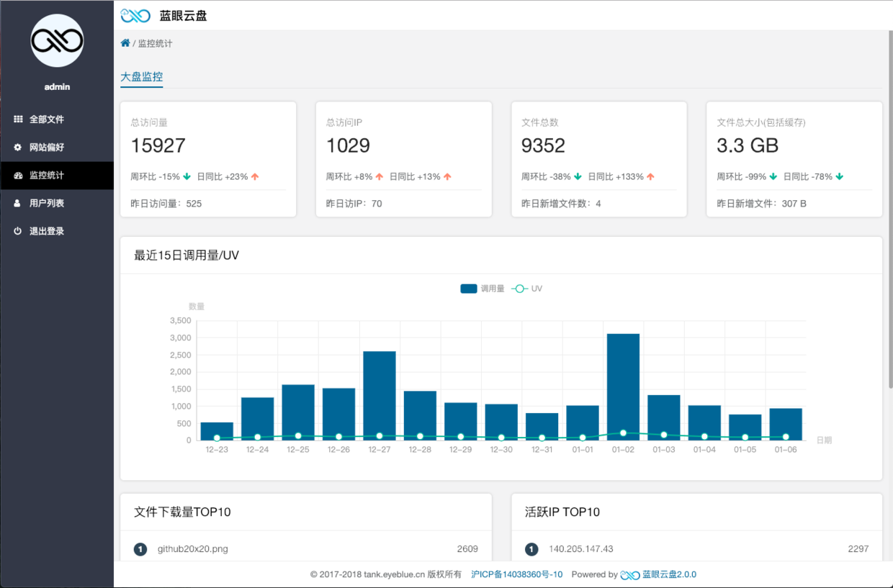Screen dimensions: 893x588
Task: Toggle the UV legend series
Action: tap(527, 289)
